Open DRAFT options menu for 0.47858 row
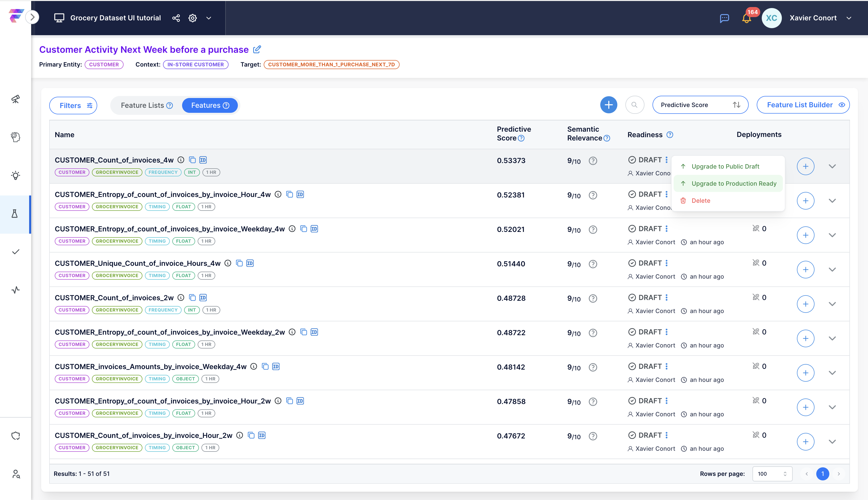The width and height of the screenshot is (868, 500). point(666,401)
